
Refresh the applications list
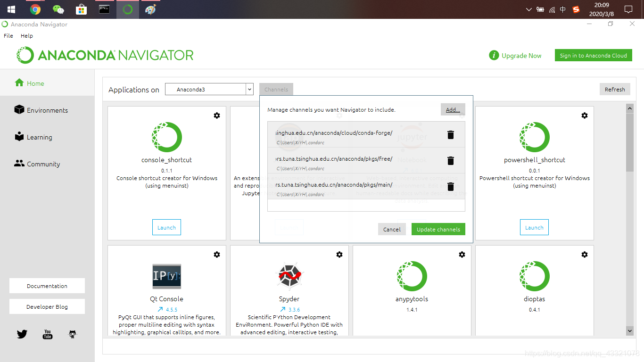pos(615,90)
